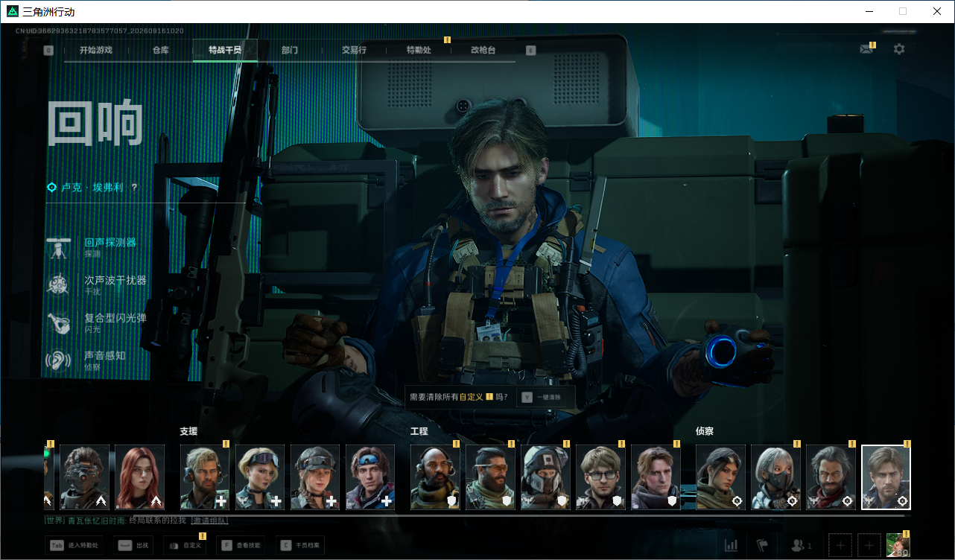Open the 干员档案 button
955x560 pixels.
[x=299, y=546]
